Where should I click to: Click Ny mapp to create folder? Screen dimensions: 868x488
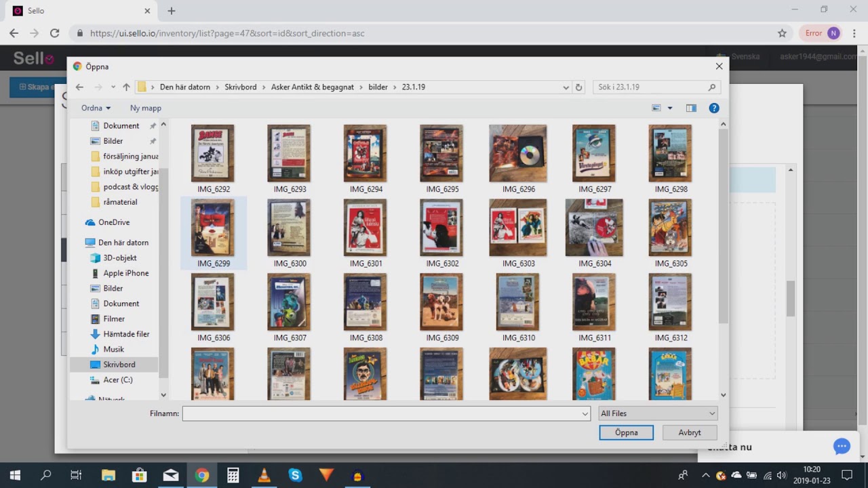(146, 108)
